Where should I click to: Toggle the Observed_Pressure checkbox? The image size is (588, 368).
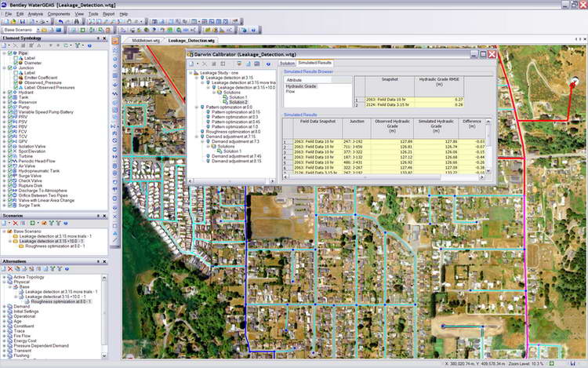click(x=16, y=82)
